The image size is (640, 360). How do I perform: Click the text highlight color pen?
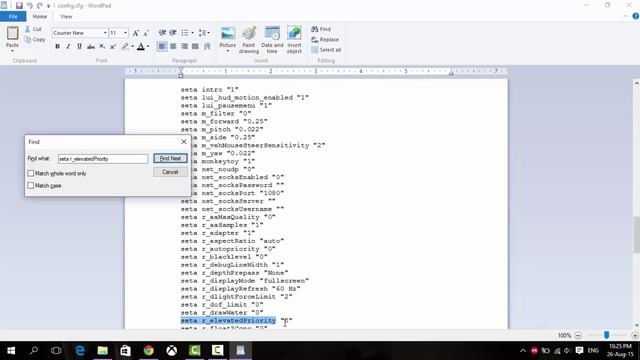125,47
